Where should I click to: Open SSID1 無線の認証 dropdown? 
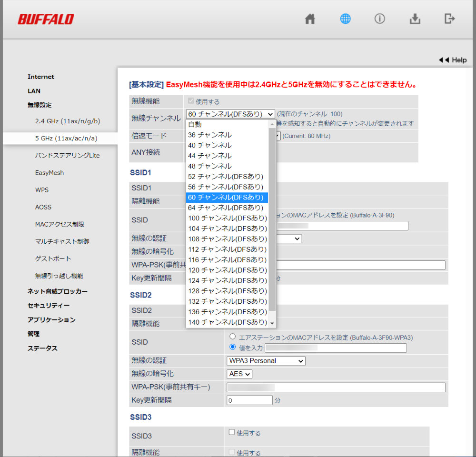point(289,238)
